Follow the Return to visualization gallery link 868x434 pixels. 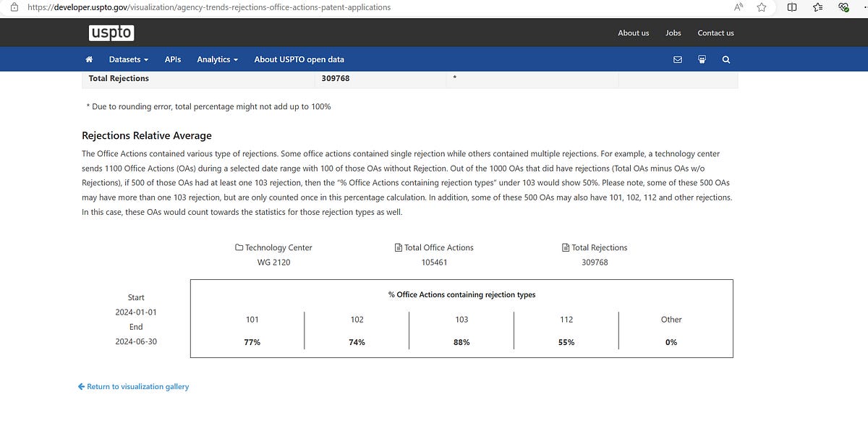click(x=137, y=386)
